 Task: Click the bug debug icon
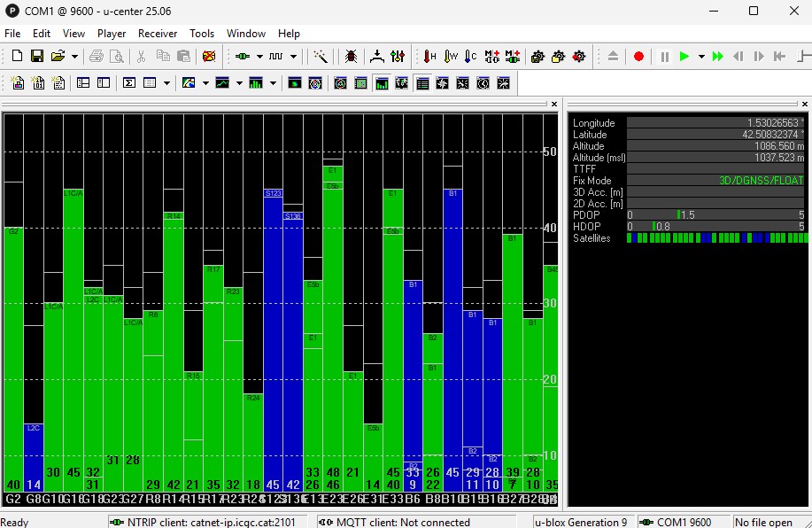[351, 56]
